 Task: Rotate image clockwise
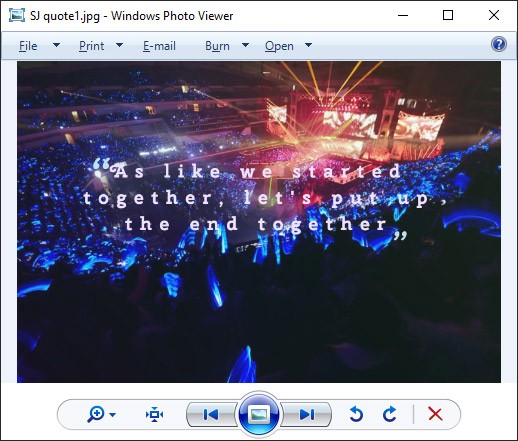click(x=389, y=414)
